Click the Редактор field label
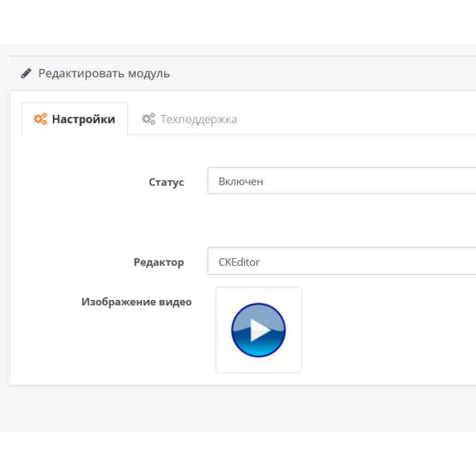This screenshot has width=476, height=476. (158, 262)
